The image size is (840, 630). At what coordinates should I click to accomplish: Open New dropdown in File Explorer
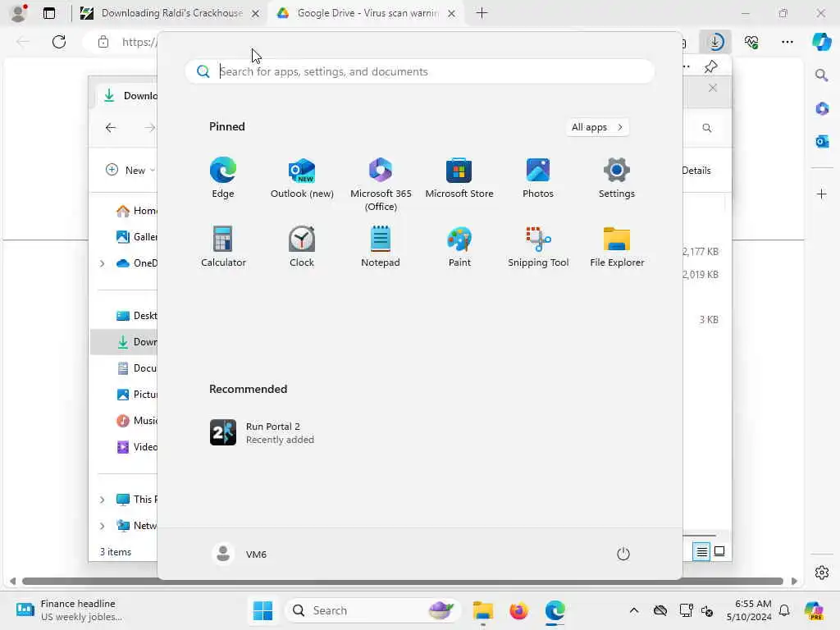tap(130, 170)
